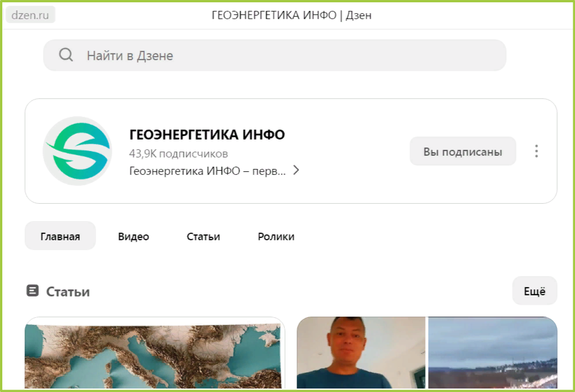Click the Статьи section icon
Image resolution: width=575 pixels, height=392 pixels.
click(x=32, y=291)
